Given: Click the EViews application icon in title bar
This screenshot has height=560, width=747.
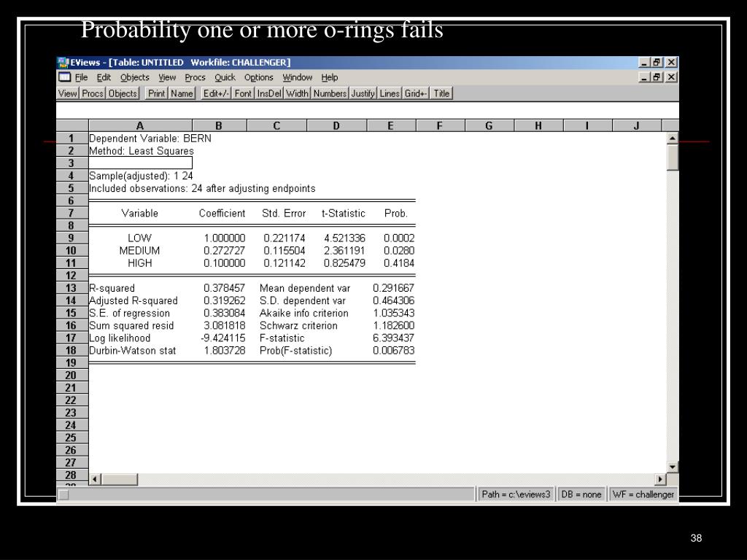Looking at the screenshot, I should coord(63,63).
